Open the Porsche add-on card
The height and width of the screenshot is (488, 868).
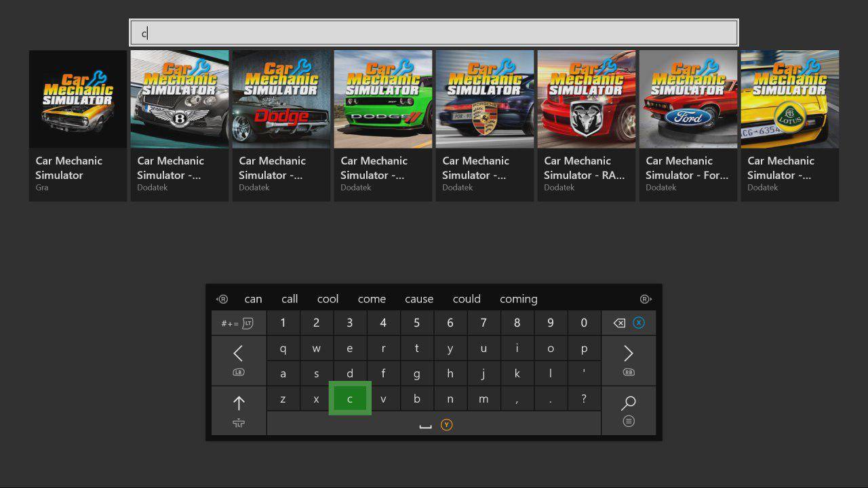[485, 125]
